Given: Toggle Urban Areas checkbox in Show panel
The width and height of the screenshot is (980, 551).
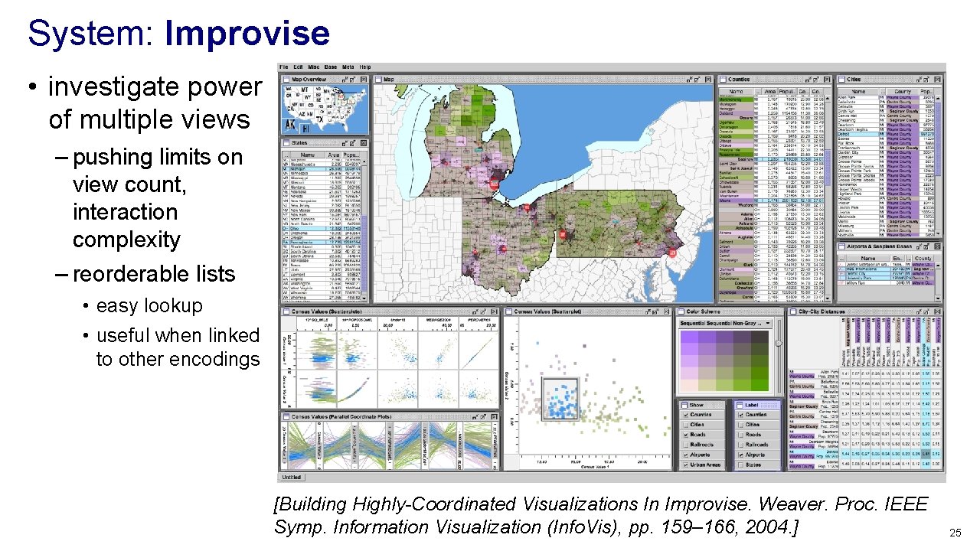Looking at the screenshot, I should point(684,465).
